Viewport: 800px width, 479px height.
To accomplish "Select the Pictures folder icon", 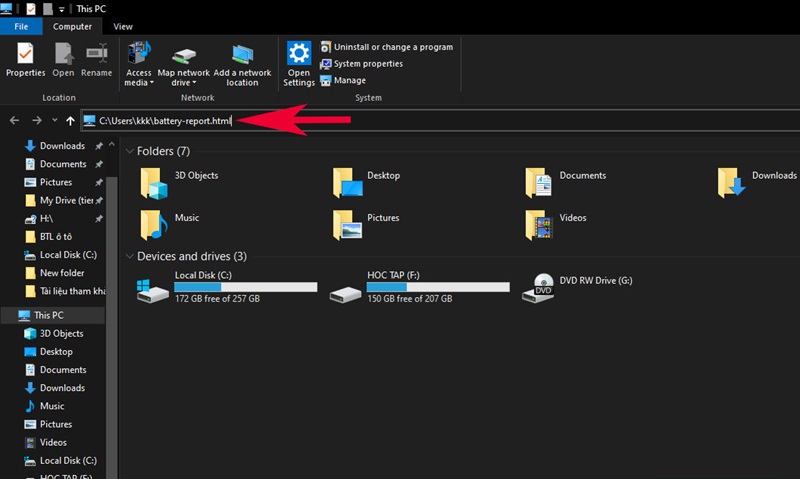I will (x=347, y=225).
